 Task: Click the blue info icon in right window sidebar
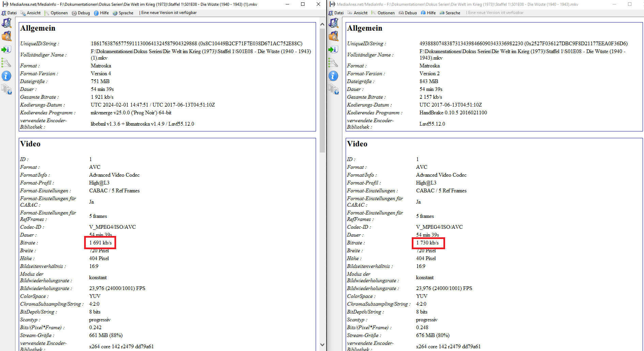(333, 76)
